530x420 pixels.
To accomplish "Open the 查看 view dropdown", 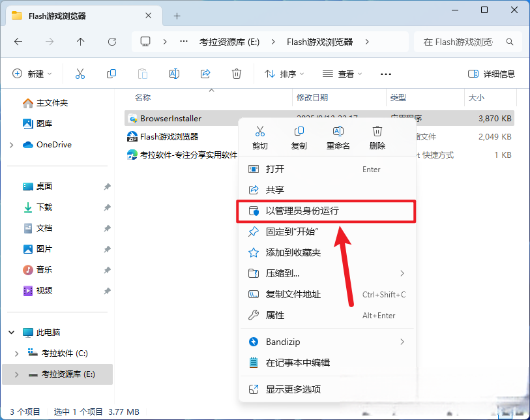I will 342,74.
